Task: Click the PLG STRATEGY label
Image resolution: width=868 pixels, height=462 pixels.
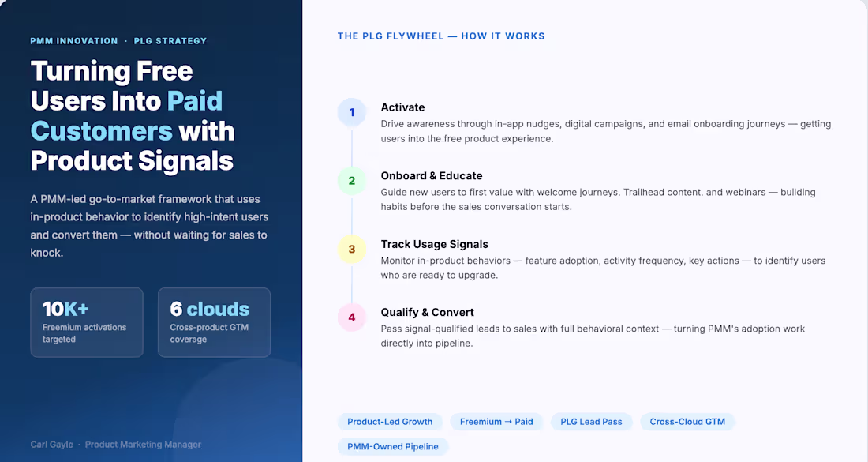Action: tap(170, 41)
